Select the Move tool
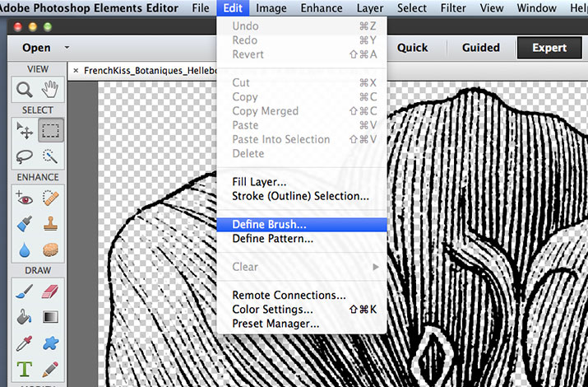Screen dimensions: 588x387 pyautogui.click(x=25, y=131)
